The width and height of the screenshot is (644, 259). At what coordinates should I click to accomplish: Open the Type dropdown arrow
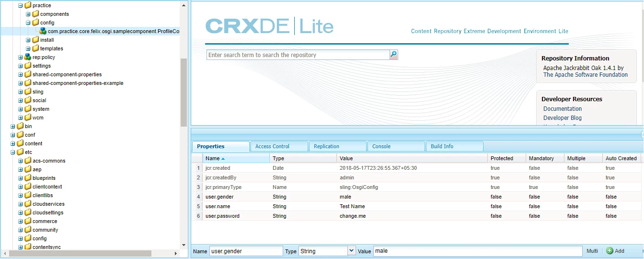point(352,251)
